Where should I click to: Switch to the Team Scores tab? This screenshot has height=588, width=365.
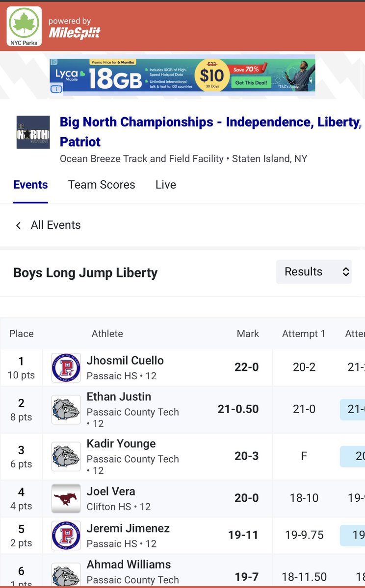pyautogui.click(x=102, y=185)
